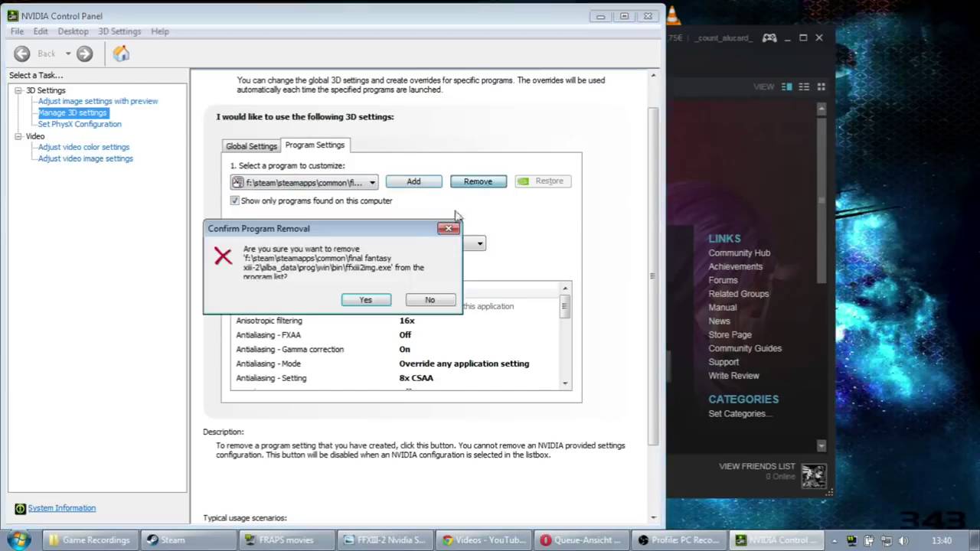
Task: Click the Home icon in NVIDIA toolbar
Action: click(121, 54)
